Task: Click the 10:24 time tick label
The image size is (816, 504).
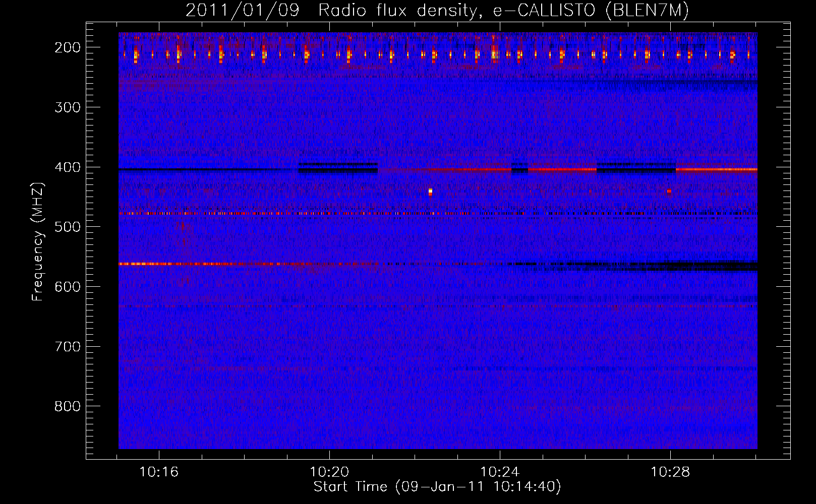Action: [x=500, y=472]
